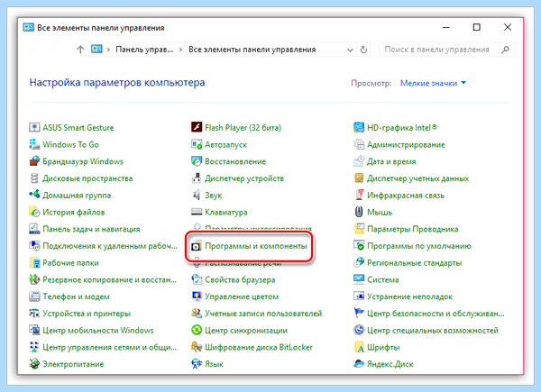541x392 pixels.
Task: Open Устройства и принтеры
Action: coord(79,314)
